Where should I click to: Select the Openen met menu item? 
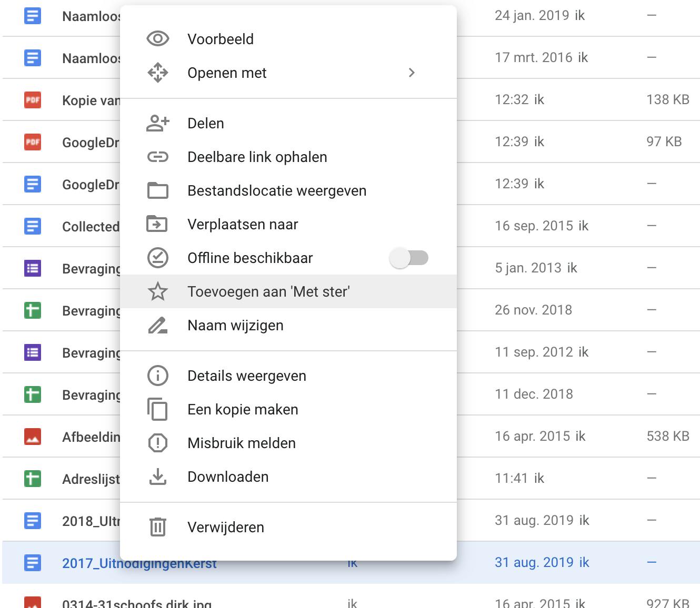tap(227, 73)
